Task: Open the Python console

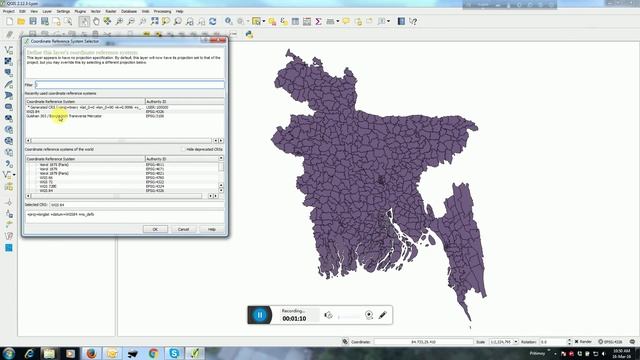Action: (249, 35)
